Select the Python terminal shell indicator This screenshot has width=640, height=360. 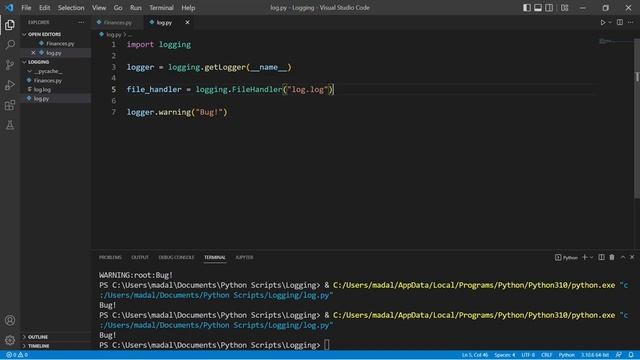tap(567, 258)
